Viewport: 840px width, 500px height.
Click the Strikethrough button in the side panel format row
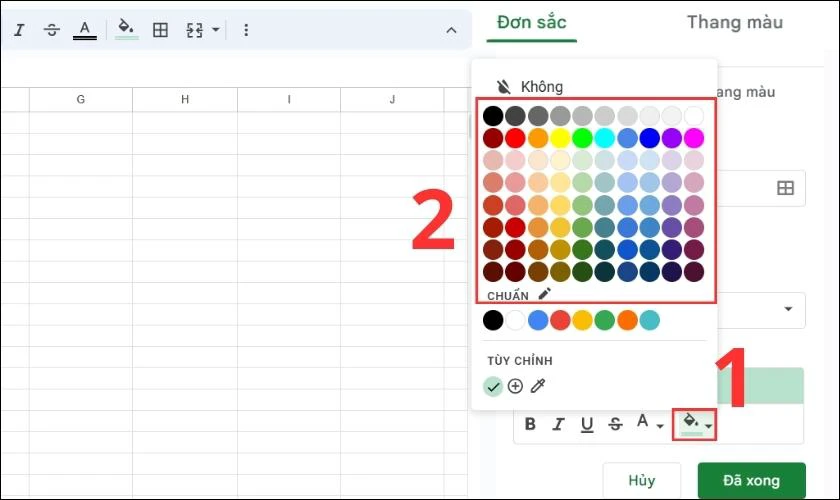tap(615, 424)
